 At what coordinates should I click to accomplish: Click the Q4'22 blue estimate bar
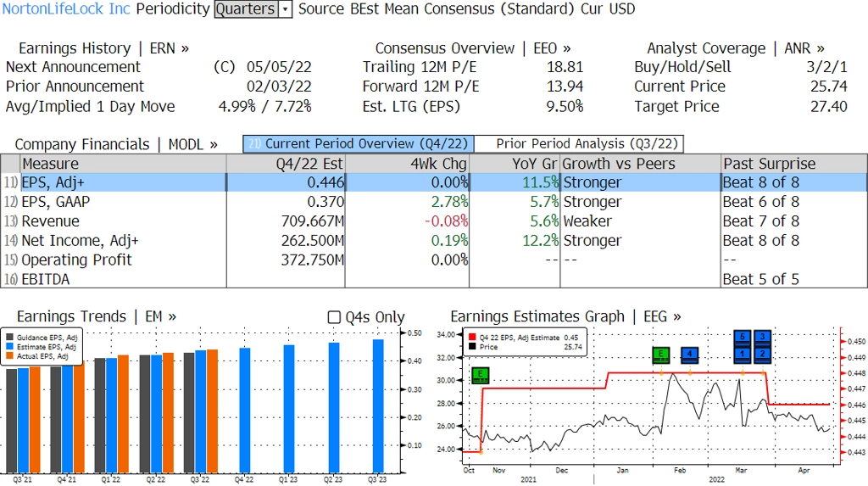[x=245, y=411]
